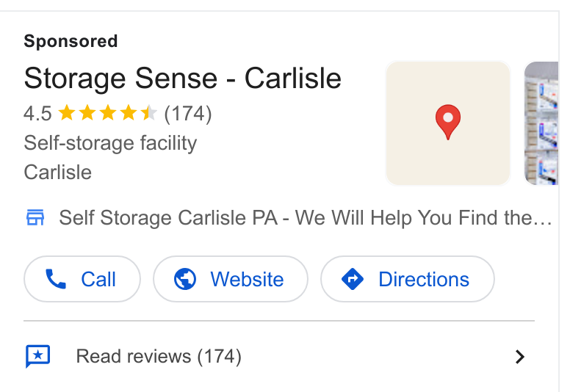
Task: Get Directions to the storage facility
Action: coord(408,279)
